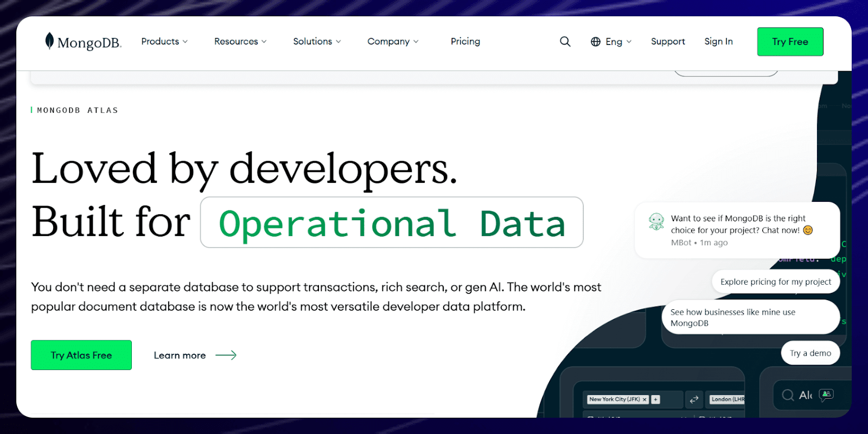
Task: Click the Operational Data animated text box
Action: pos(392,222)
